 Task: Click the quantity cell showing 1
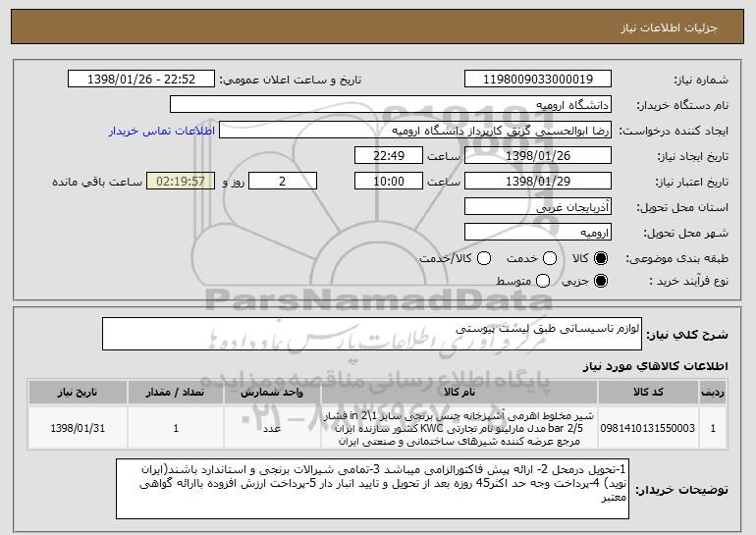coord(176,428)
